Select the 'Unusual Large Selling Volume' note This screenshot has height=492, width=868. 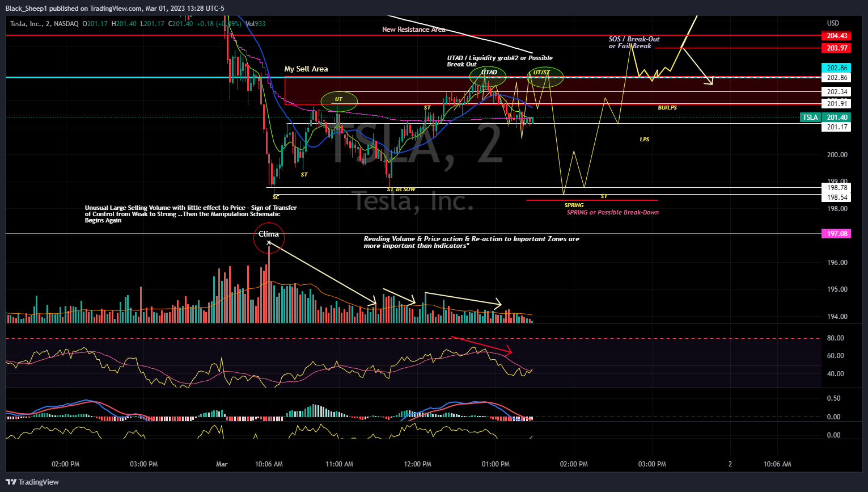tap(190, 215)
